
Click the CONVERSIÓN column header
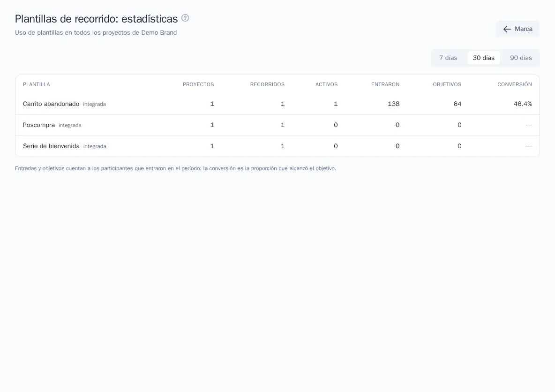pos(515,84)
